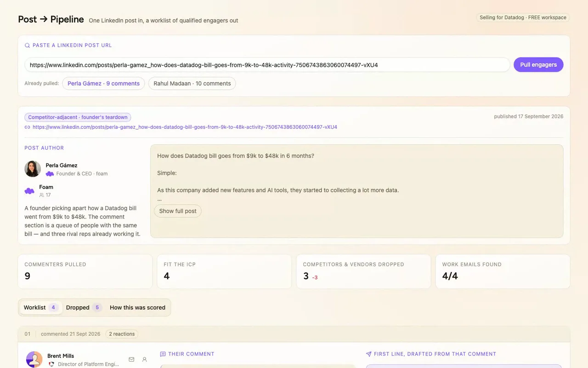The width and height of the screenshot is (588, 368).
Task: Click the Their Comment heading
Action: click(x=191, y=354)
